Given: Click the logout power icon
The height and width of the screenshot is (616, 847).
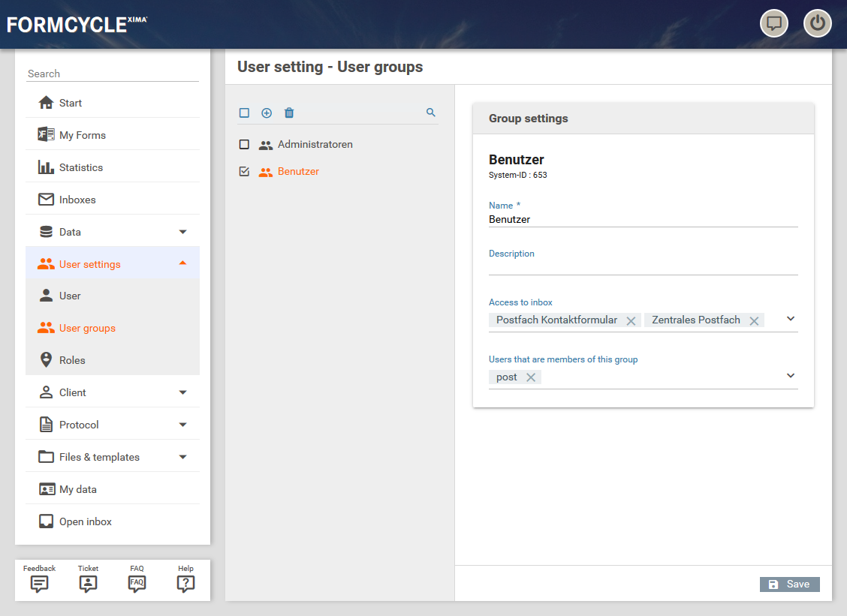Looking at the screenshot, I should coord(818,23).
